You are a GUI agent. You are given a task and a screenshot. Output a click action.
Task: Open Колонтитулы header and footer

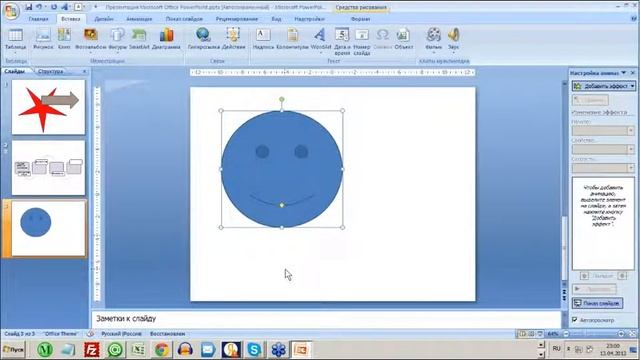click(292, 40)
